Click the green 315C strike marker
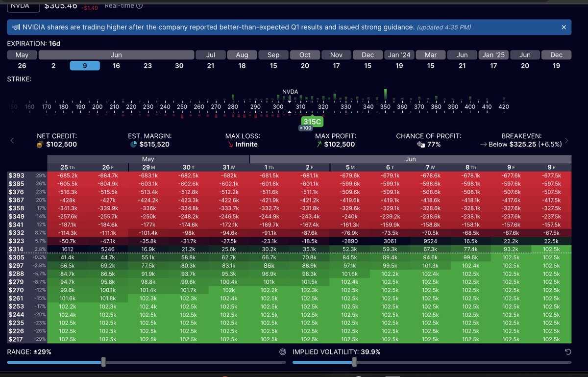588x377 pixels. pos(312,121)
